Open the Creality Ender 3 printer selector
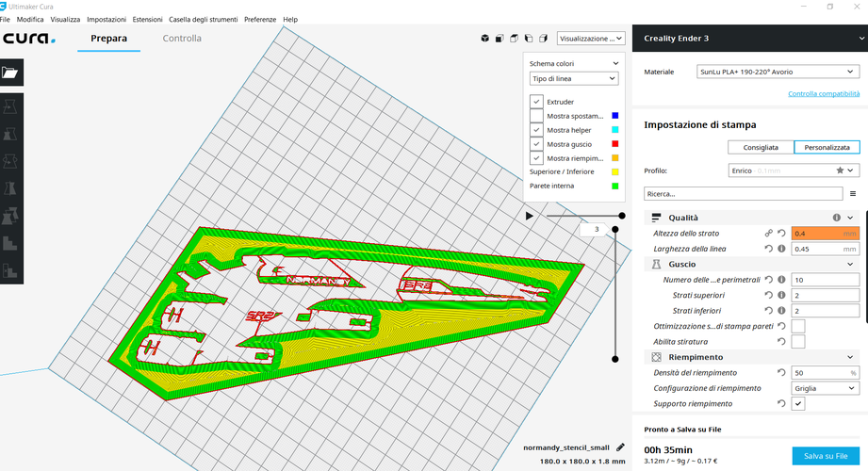The image size is (868, 471). pyautogui.click(x=750, y=39)
